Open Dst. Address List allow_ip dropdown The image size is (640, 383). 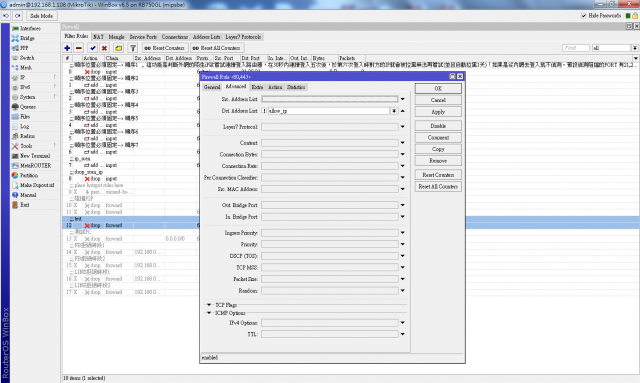click(x=394, y=111)
